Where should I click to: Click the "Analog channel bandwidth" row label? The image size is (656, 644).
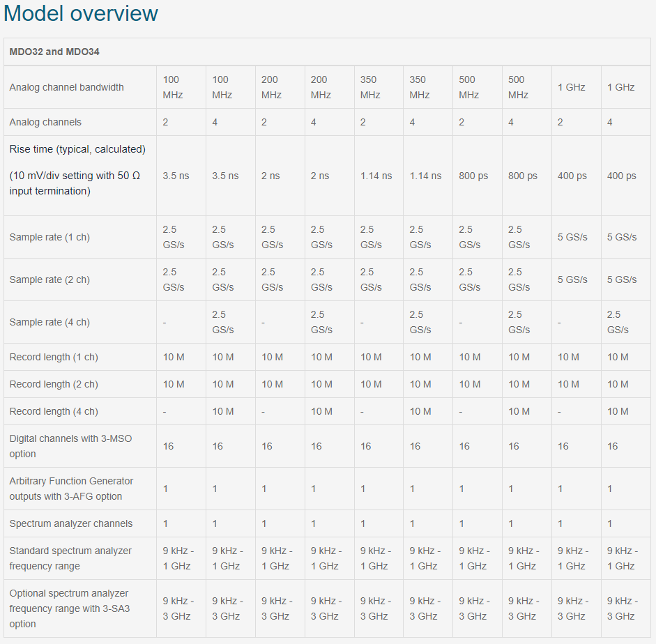66,87
